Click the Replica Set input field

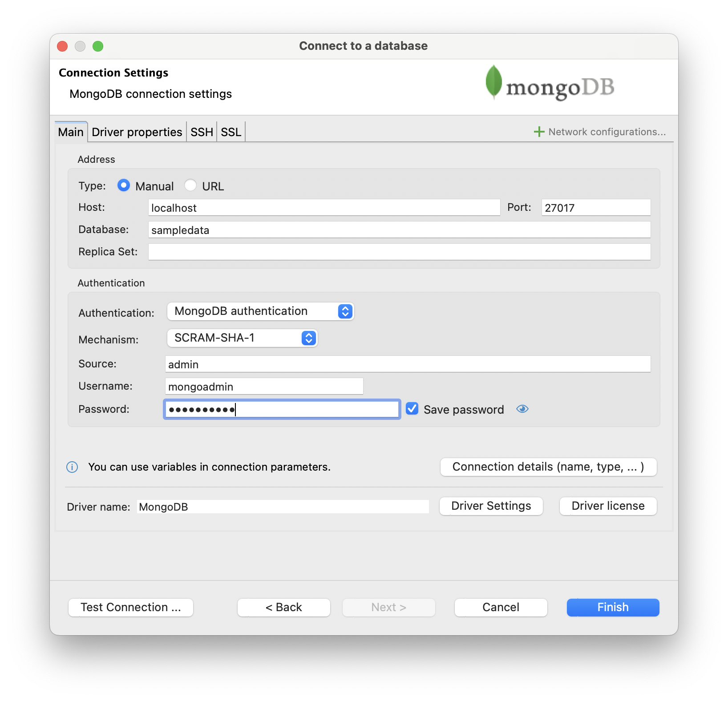400,252
